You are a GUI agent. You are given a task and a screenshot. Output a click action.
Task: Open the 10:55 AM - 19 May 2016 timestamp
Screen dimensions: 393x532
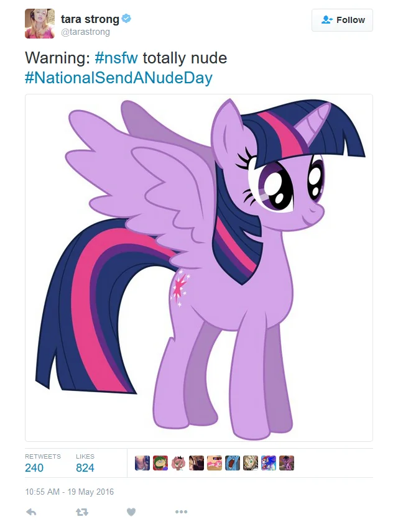click(x=70, y=492)
